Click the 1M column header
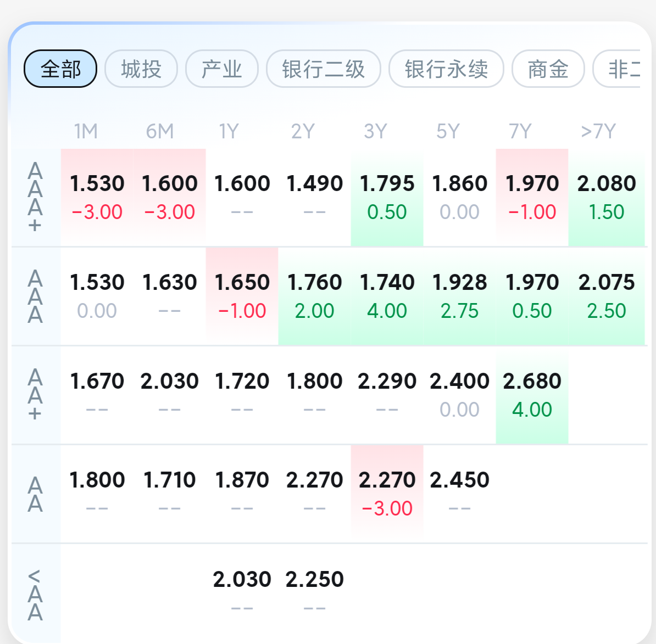This screenshot has height=644, width=656. pyautogui.click(x=86, y=132)
